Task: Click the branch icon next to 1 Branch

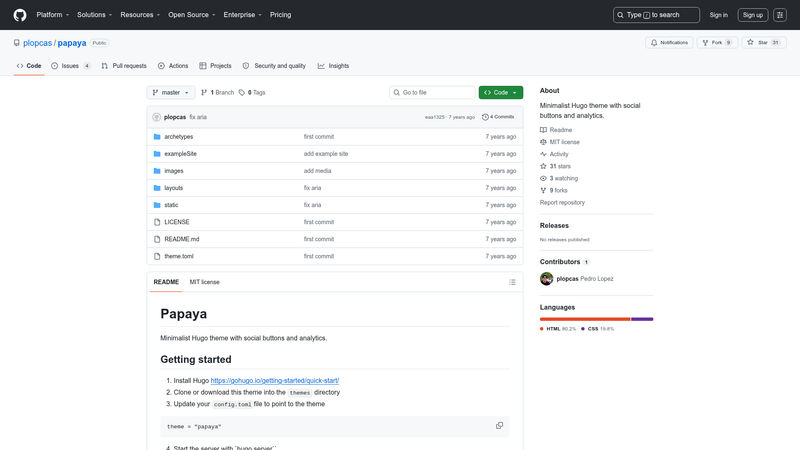Action: click(204, 92)
